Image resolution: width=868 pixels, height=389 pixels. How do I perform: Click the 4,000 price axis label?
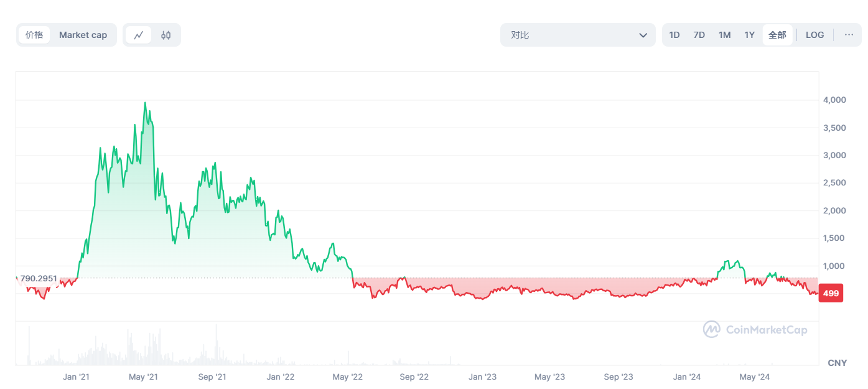coord(834,100)
